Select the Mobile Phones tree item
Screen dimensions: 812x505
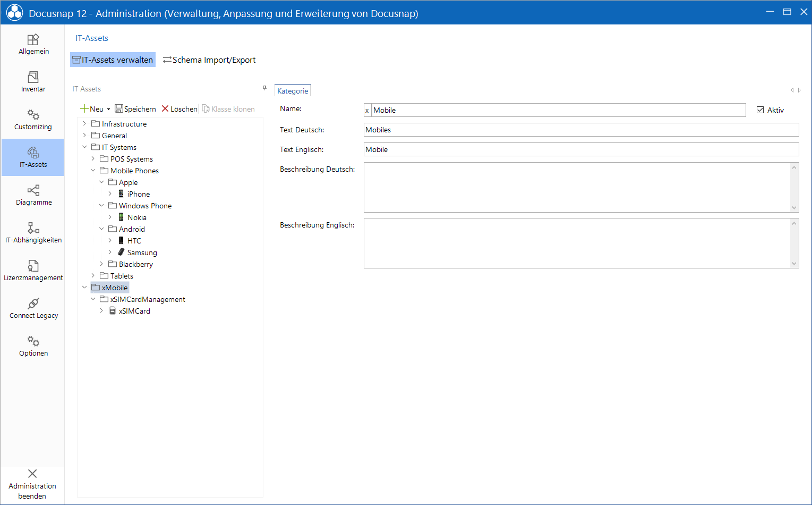(134, 171)
